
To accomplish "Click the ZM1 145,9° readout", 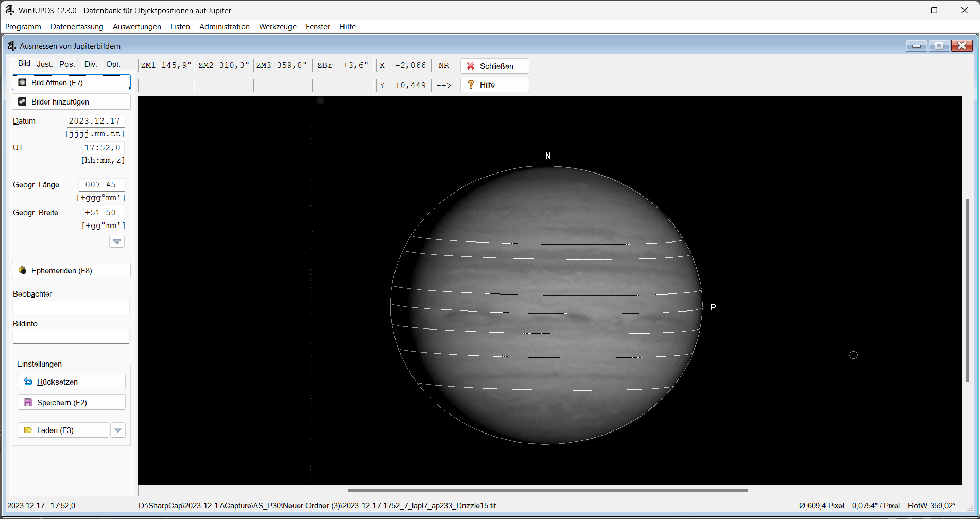I will 166,65.
